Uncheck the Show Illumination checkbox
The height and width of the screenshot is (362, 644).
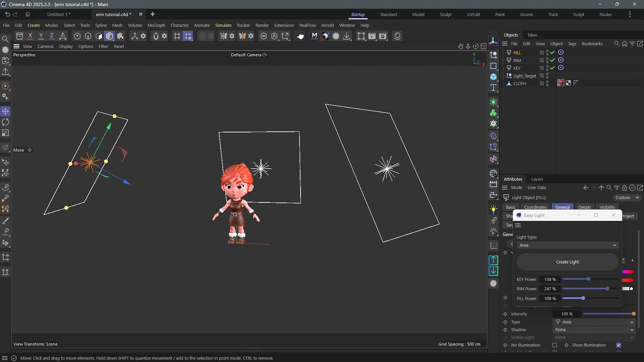(619, 345)
